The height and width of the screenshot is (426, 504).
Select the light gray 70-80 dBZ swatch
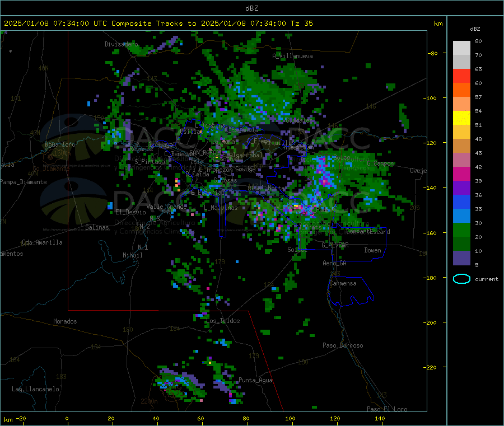(461, 48)
